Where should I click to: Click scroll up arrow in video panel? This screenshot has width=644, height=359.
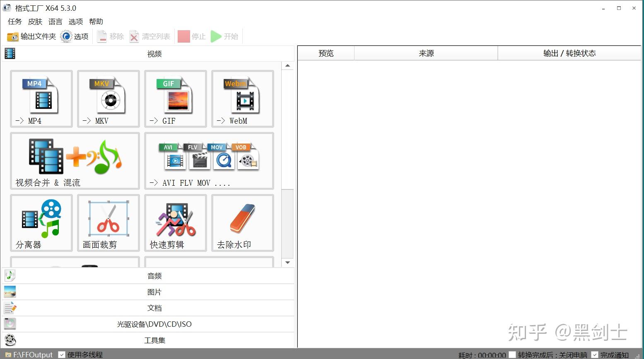pyautogui.click(x=287, y=66)
